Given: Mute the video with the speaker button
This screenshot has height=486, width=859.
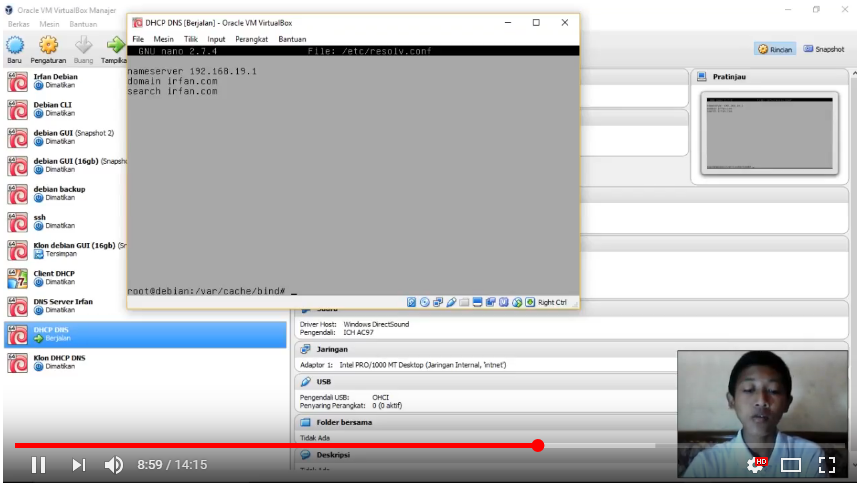Looking at the screenshot, I should point(113,465).
